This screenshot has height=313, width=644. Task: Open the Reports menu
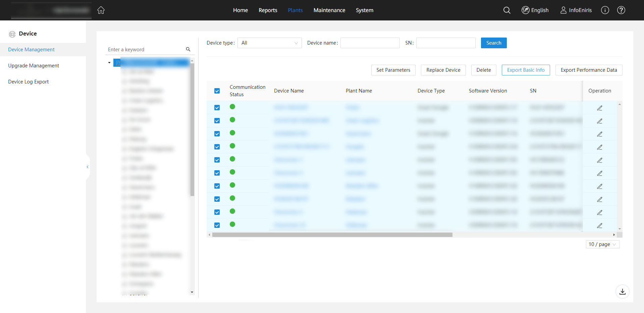coord(268,10)
